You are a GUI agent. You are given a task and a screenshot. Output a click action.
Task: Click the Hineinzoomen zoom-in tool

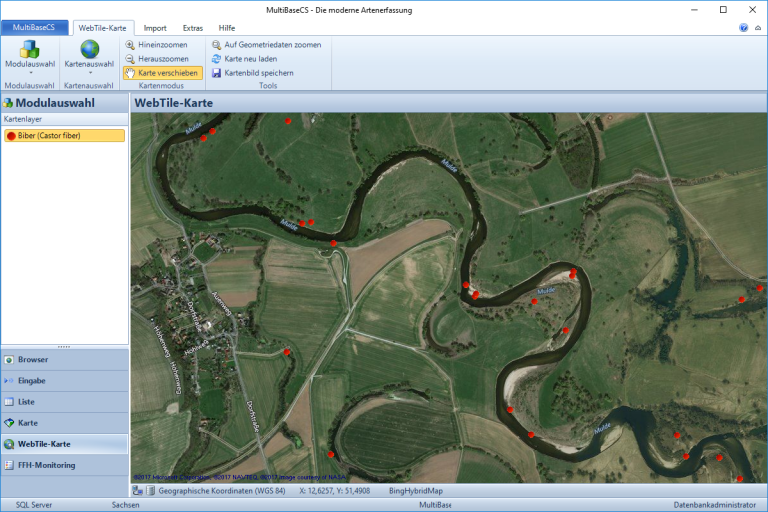coord(160,45)
